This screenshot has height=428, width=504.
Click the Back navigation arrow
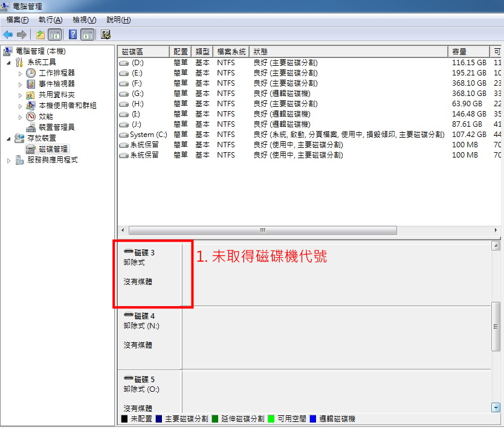8,34
